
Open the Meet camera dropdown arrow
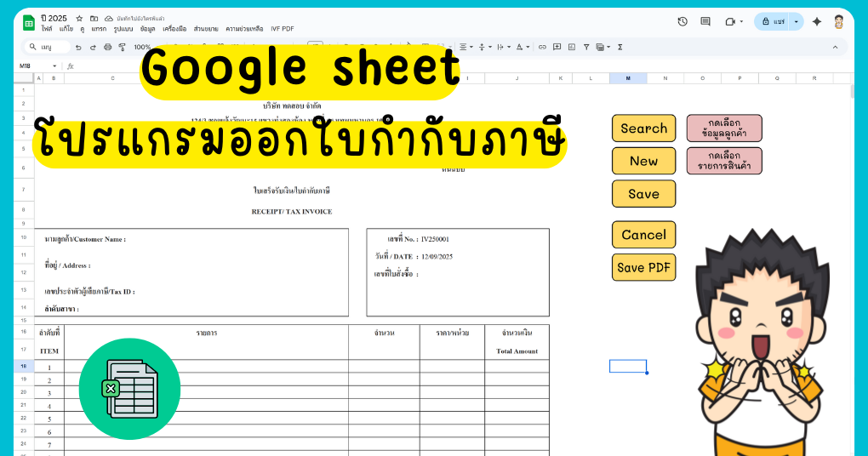pyautogui.click(x=741, y=21)
